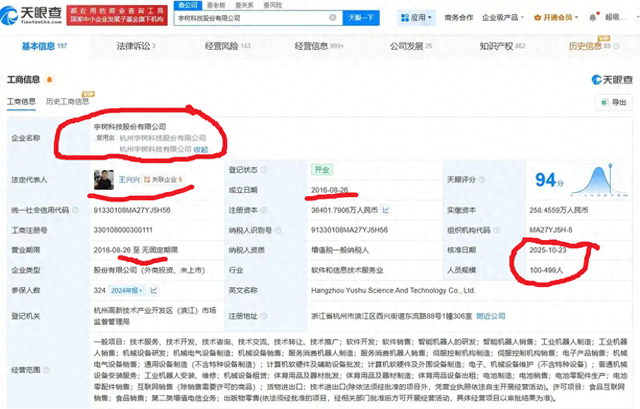The image size is (640, 409).
Task: Open the 附近公司 link
Action: coord(491,316)
